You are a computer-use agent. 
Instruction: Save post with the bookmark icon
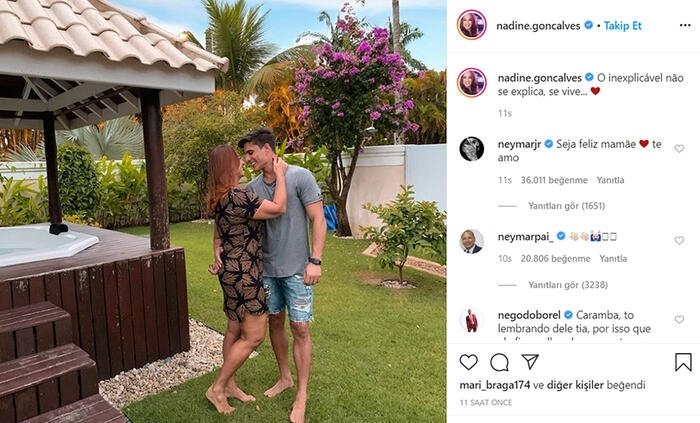click(x=683, y=362)
